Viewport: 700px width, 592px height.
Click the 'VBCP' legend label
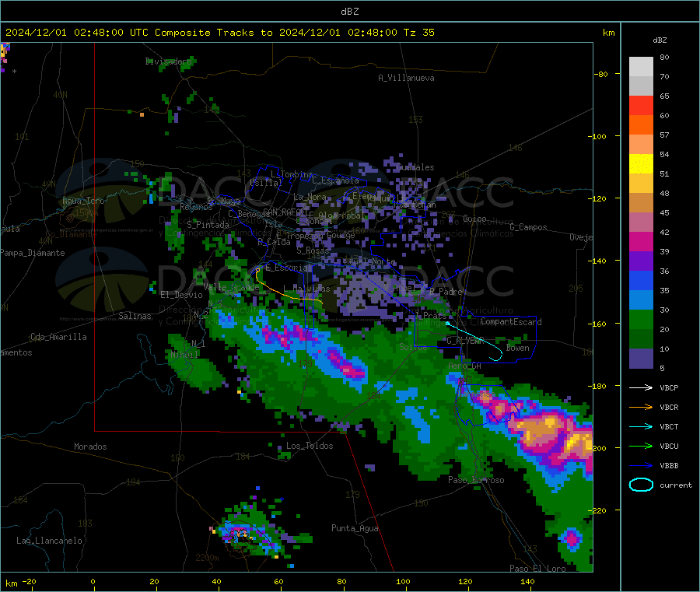click(669, 387)
